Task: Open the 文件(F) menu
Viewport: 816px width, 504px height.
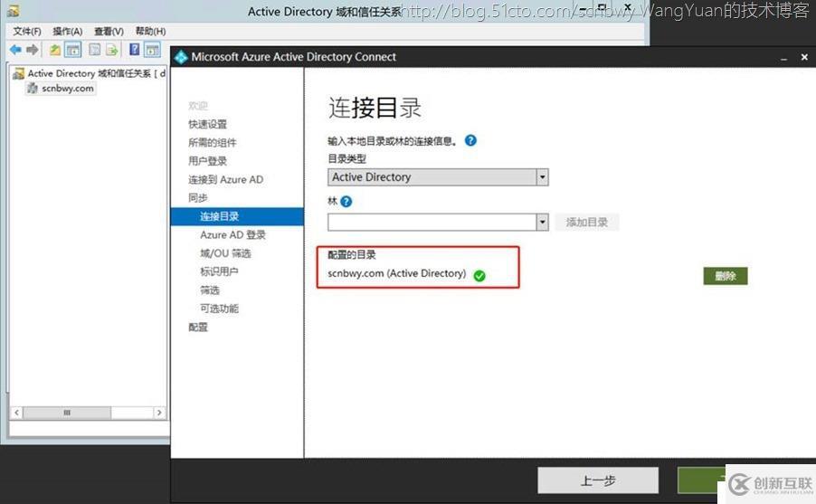Action: pos(27,31)
